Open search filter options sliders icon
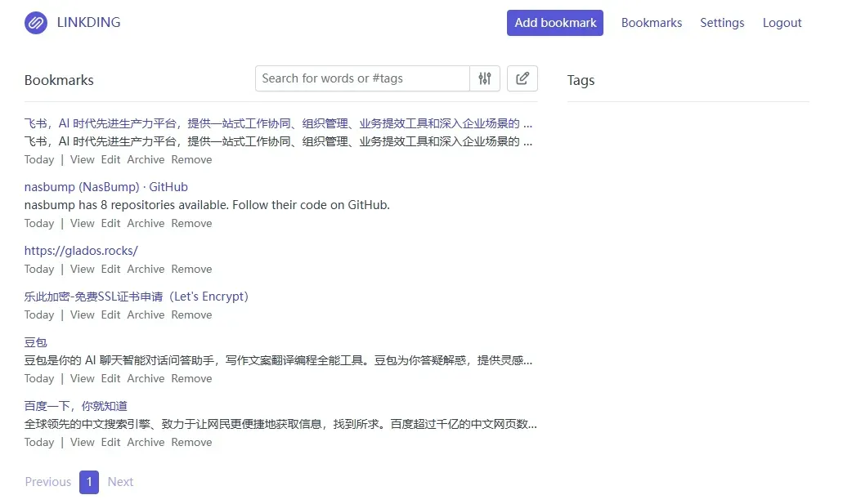Image resolution: width=852 pixels, height=504 pixels. point(485,78)
